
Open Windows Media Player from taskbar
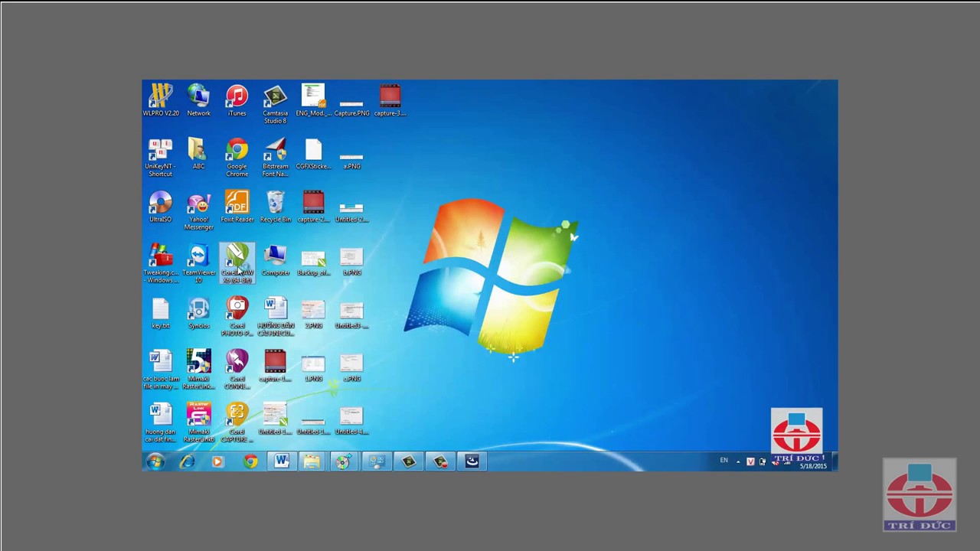click(218, 461)
